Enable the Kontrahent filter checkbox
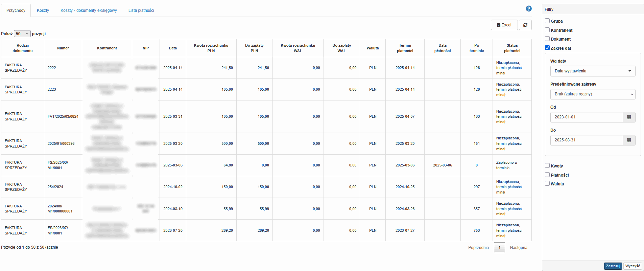Screen dimensions: 644x271 [547, 30]
